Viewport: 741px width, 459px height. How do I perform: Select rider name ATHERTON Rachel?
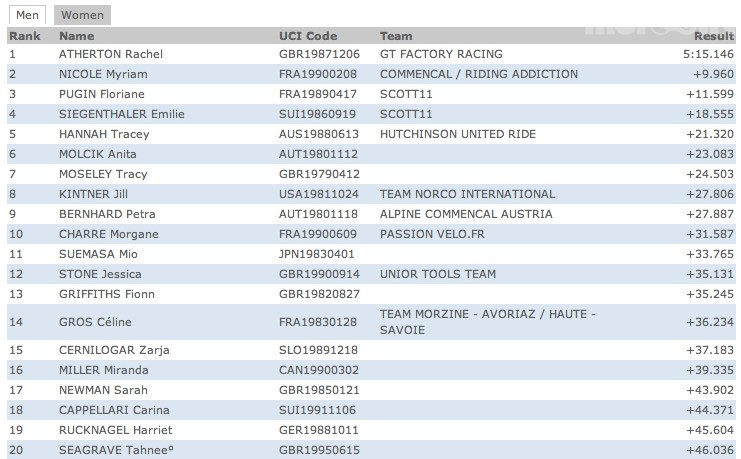coord(111,54)
